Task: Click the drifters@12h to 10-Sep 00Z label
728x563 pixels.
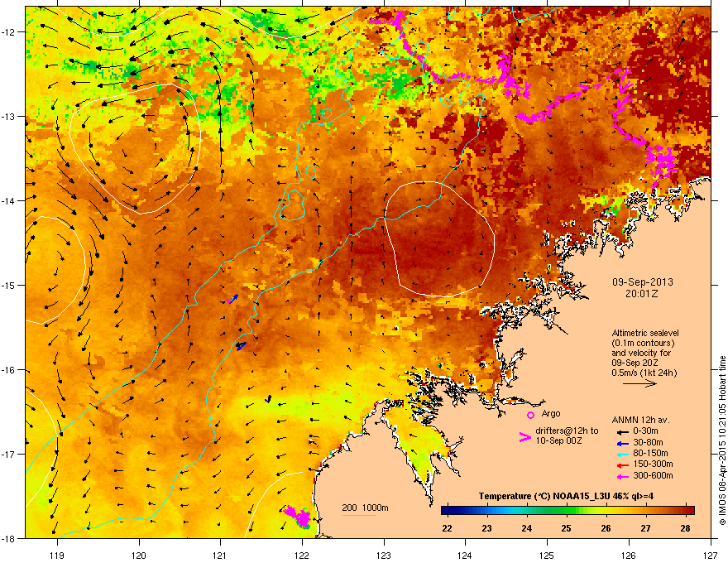Action: pyautogui.click(x=567, y=435)
